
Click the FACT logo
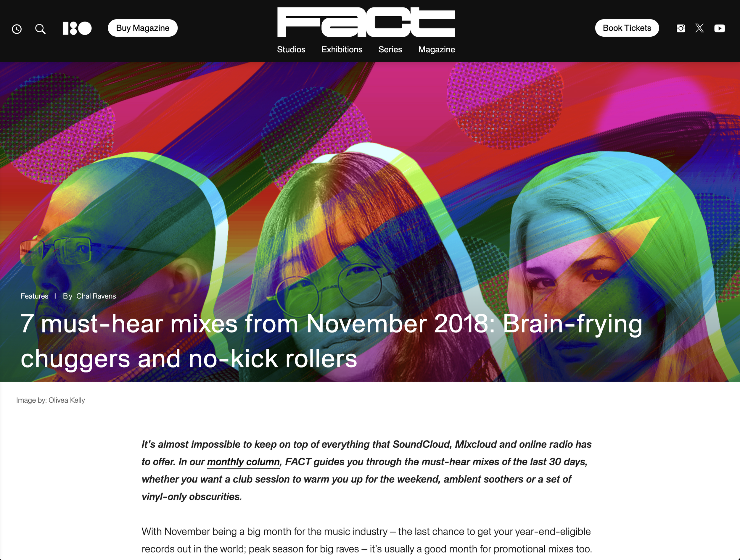click(366, 22)
